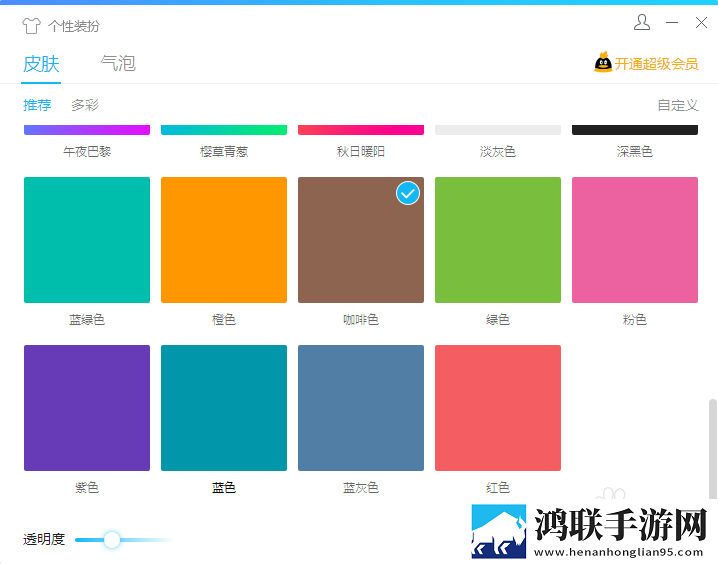The height and width of the screenshot is (564, 718).
Task: Click the 淡灰色 label text
Action: coord(498,152)
